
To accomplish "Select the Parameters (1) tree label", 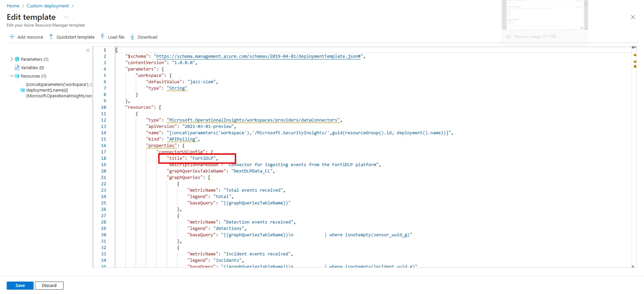I will (35, 59).
